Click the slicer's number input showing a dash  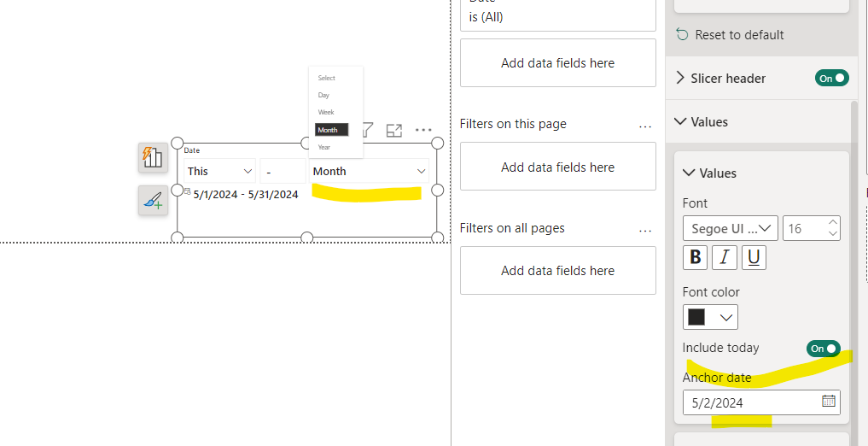point(283,171)
